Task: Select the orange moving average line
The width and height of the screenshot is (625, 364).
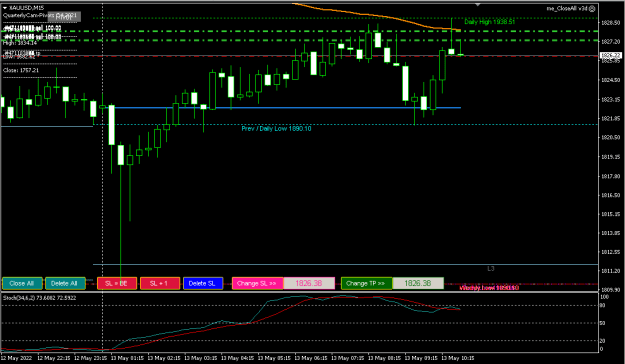Action: point(377,16)
